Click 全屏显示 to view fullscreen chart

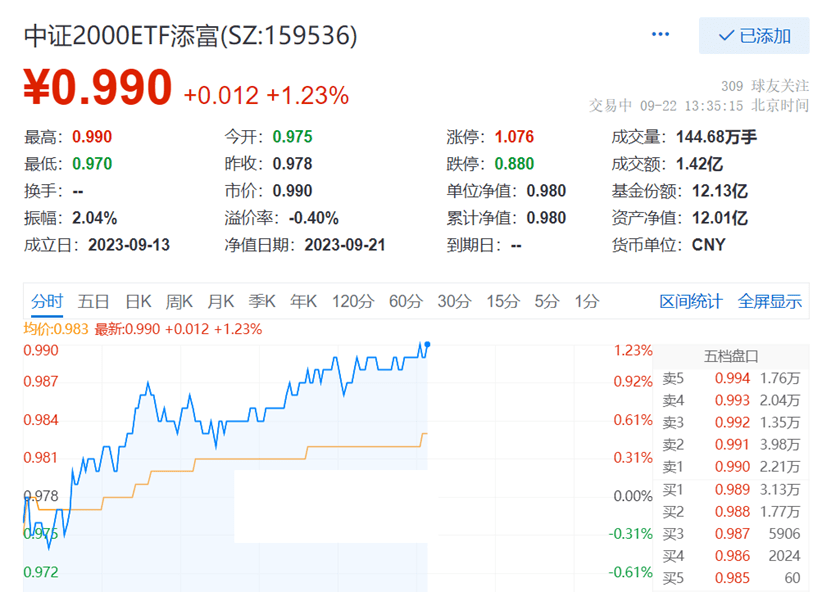point(769,301)
